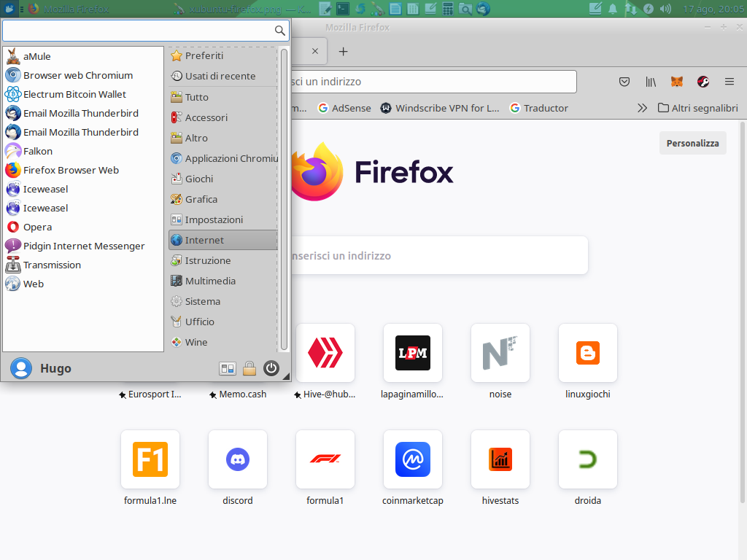
Task: Open MetaMask fox extension icon
Action: coord(676,82)
